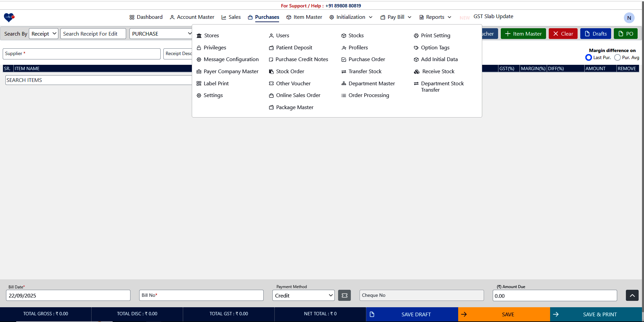Expand the Reports menu chevron
The height and width of the screenshot is (322, 644).
[449, 17]
